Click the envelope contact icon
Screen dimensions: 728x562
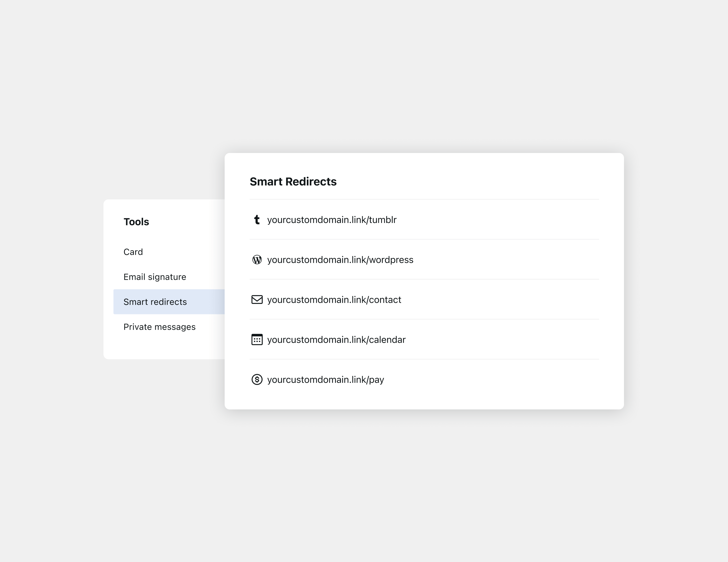(257, 299)
